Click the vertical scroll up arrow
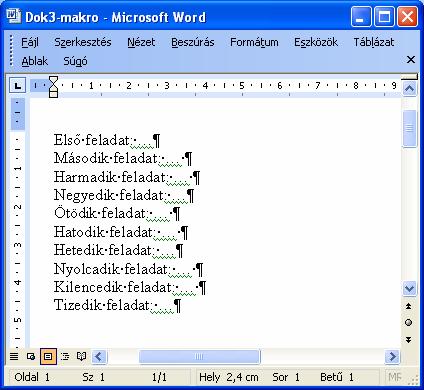The width and height of the screenshot is (424, 390). pyautogui.click(x=409, y=89)
